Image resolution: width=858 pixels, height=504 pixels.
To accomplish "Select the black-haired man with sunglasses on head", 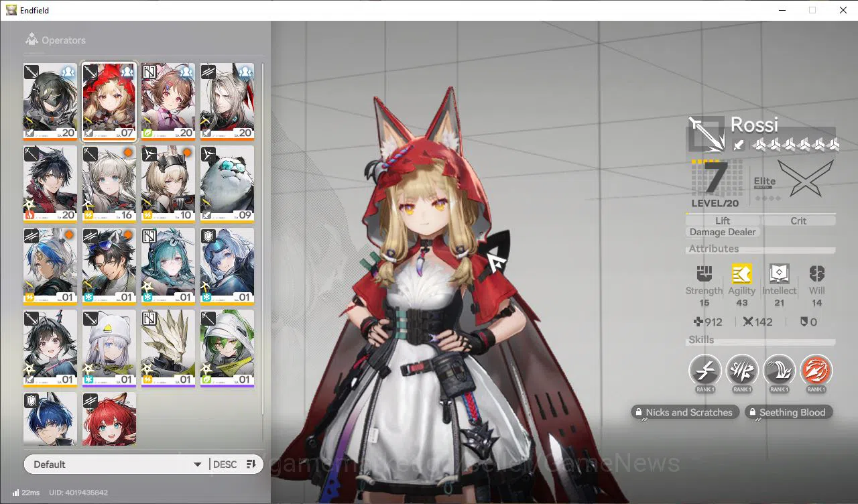I will [x=109, y=267].
